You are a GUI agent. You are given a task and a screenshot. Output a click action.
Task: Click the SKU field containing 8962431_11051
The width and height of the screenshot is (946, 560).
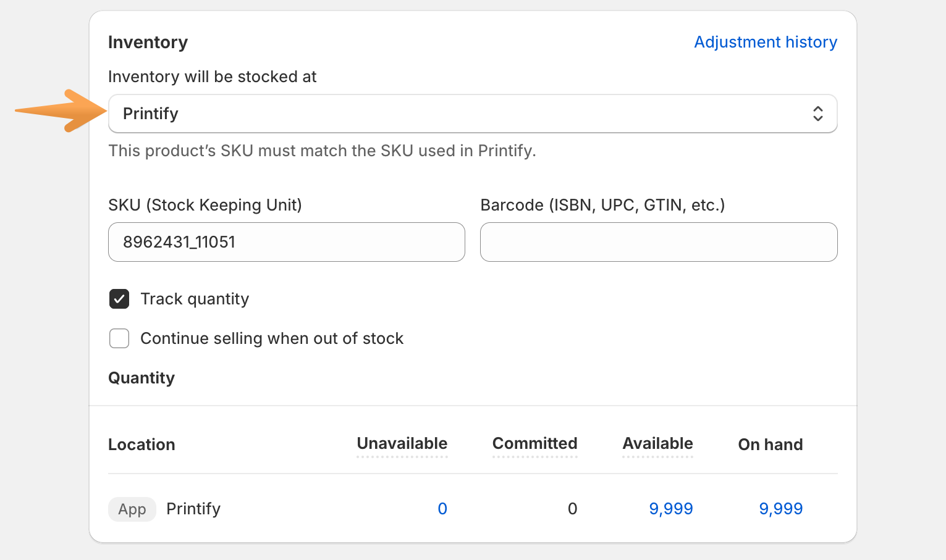pyautogui.click(x=286, y=242)
